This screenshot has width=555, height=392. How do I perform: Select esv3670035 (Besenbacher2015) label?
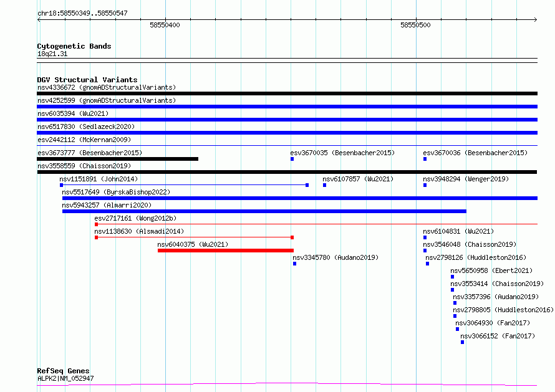coord(342,153)
